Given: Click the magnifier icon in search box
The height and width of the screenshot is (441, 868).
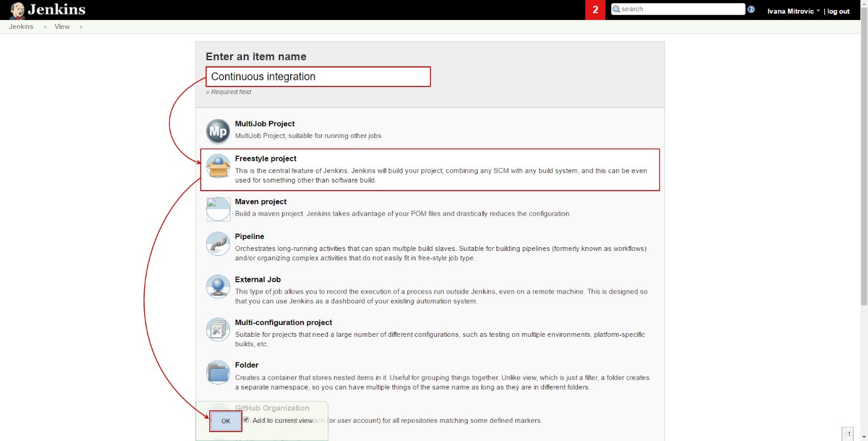Looking at the screenshot, I should [x=617, y=9].
